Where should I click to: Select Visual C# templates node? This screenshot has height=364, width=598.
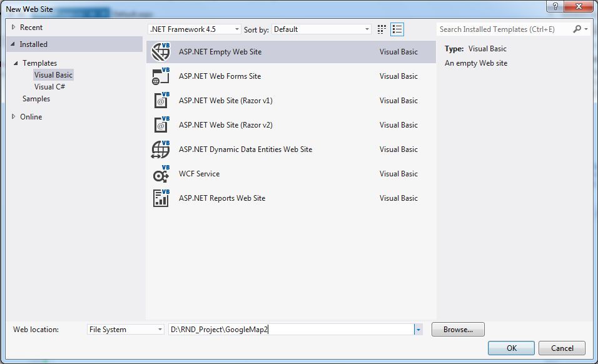click(49, 87)
